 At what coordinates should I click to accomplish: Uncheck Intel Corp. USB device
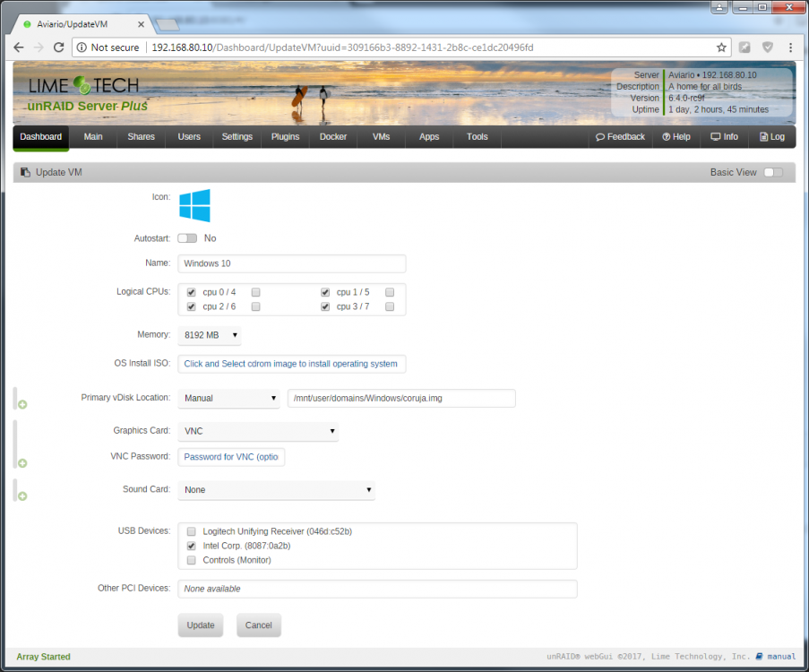[x=192, y=546]
